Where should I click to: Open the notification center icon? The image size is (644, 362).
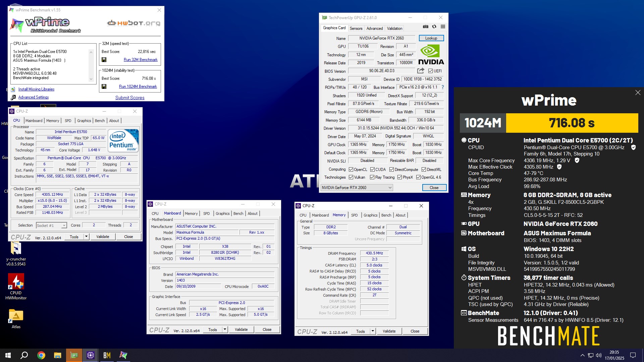coord(633,355)
